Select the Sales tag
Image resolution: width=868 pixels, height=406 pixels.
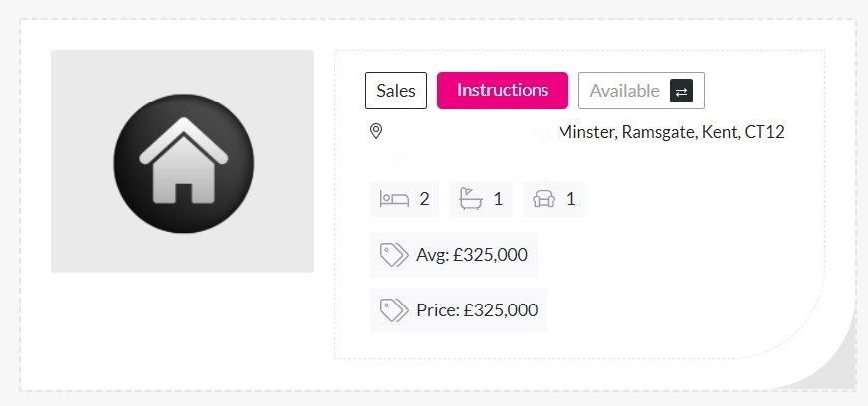[396, 91]
